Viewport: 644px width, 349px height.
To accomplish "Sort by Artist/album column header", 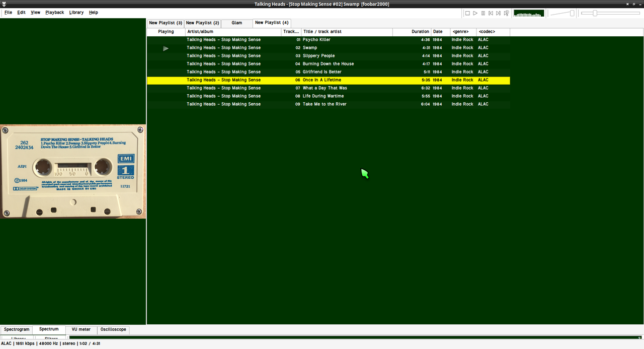I will tap(233, 32).
